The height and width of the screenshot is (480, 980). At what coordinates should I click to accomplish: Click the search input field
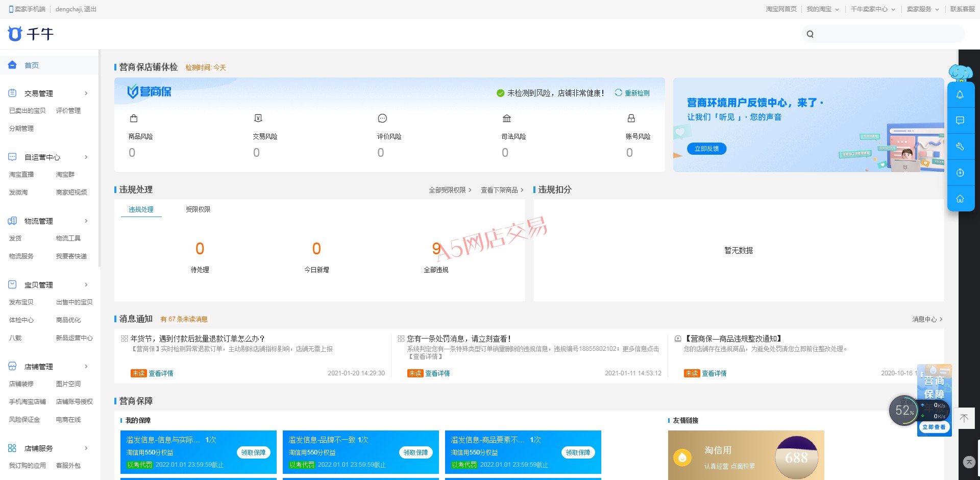(x=883, y=34)
